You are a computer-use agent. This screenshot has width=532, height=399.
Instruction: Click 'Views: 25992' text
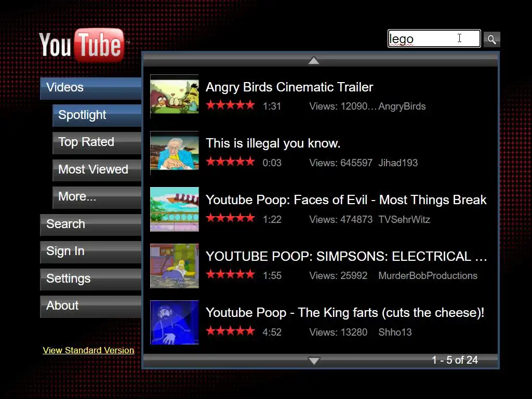coord(338,276)
